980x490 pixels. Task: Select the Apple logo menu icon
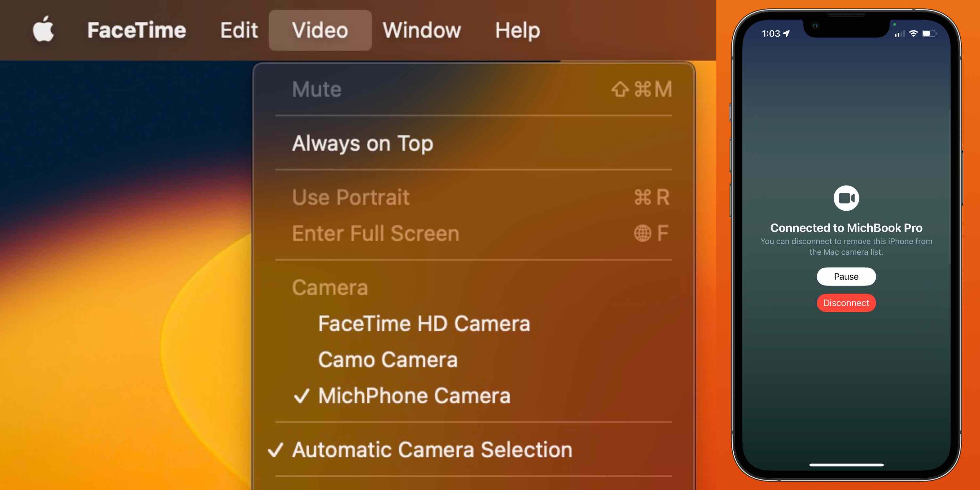click(x=42, y=30)
